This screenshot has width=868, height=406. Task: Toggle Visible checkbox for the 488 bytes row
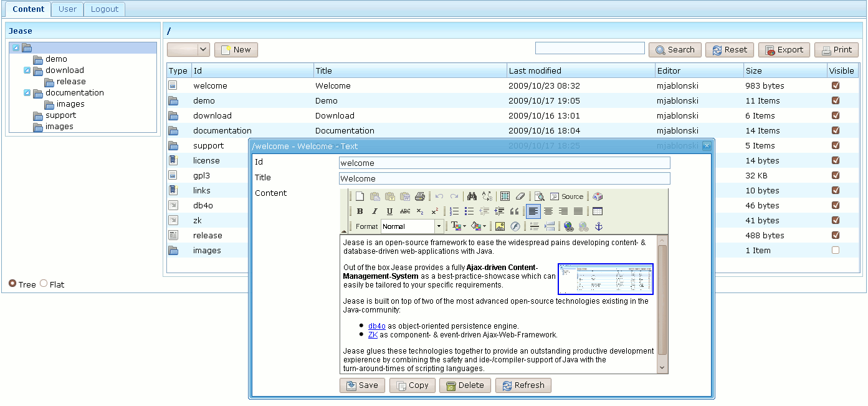pyautogui.click(x=836, y=235)
